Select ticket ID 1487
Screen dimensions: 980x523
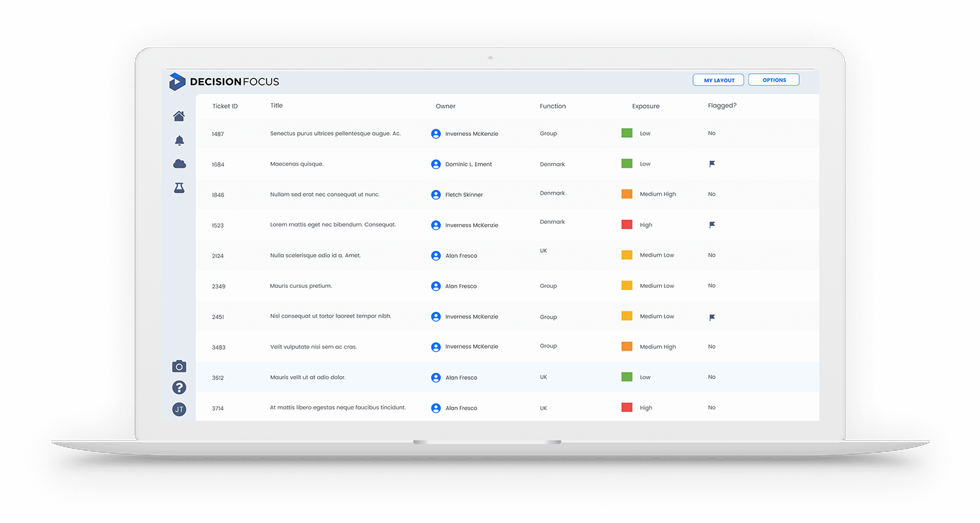coord(218,134)
